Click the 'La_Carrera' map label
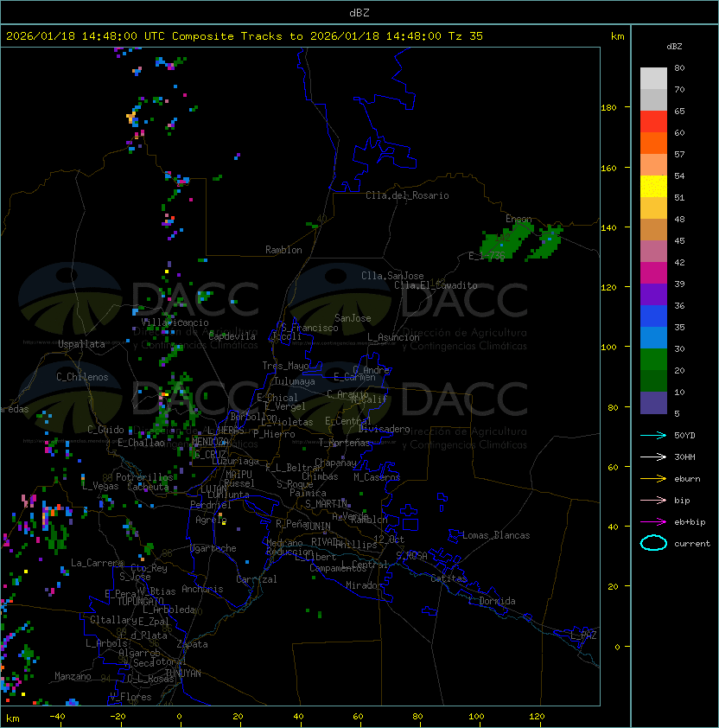The height and width of the screenshot is (728, 719). [x=97, y=563]
